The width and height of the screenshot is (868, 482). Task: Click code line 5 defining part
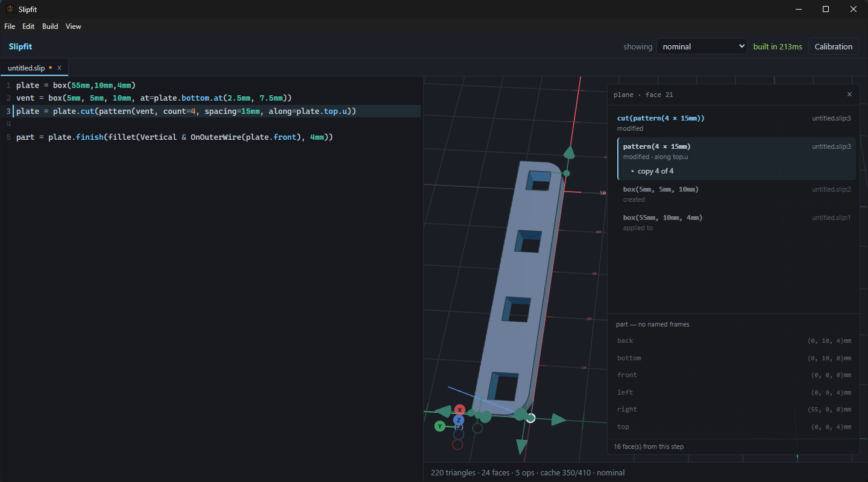[x=175, y=137]
